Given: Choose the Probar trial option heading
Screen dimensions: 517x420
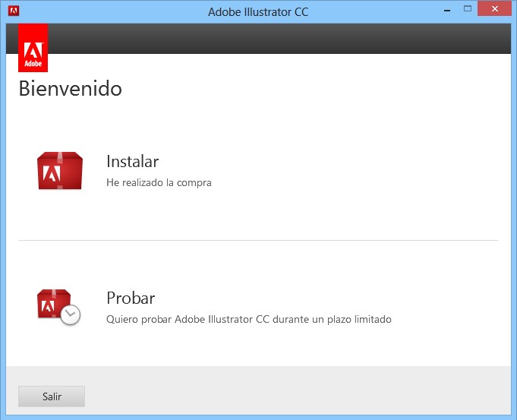Looking at the screenshot, I should point(131,298).
